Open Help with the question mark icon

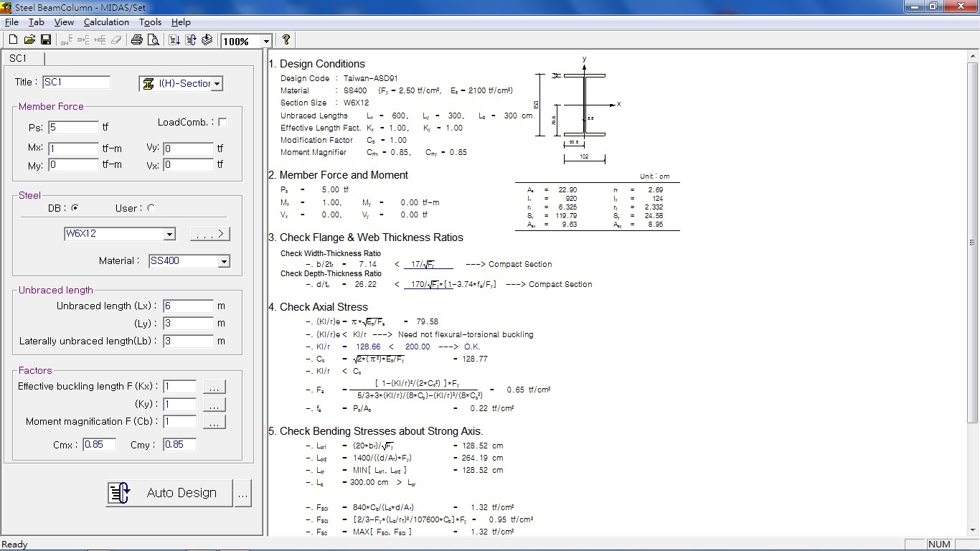286,40
